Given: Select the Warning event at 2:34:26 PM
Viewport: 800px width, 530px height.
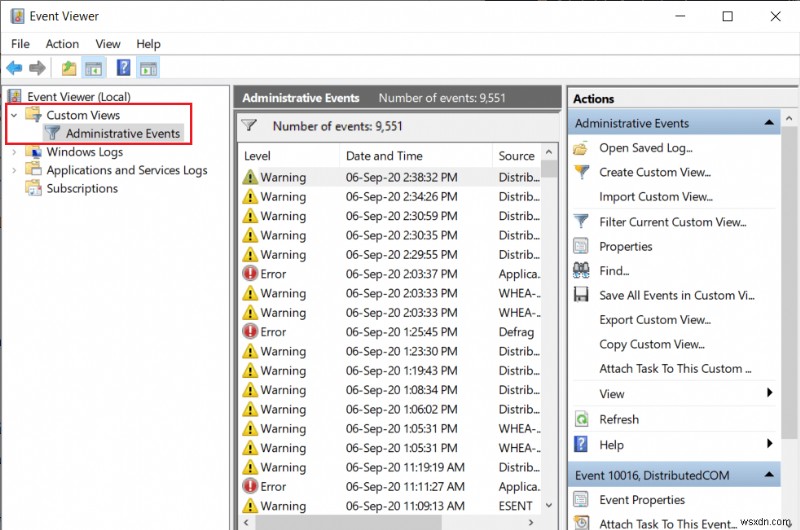Looking at the screenshot, I should point(391,196).
